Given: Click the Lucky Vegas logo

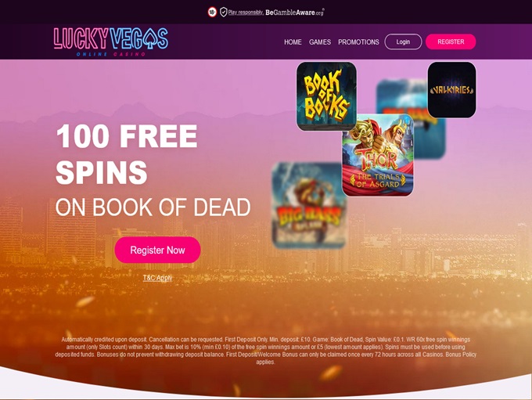Looking at the screenshot, I should coord(110,41).
